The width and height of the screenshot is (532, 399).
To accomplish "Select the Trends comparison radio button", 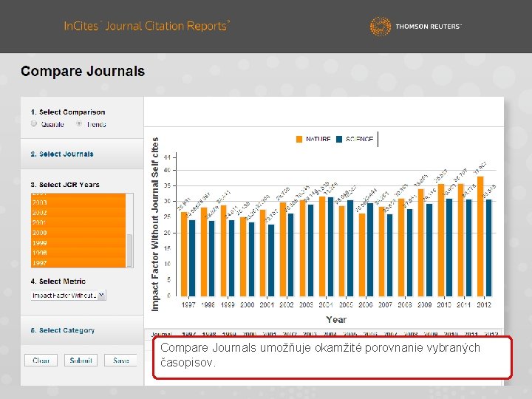I will click(79, 124).
